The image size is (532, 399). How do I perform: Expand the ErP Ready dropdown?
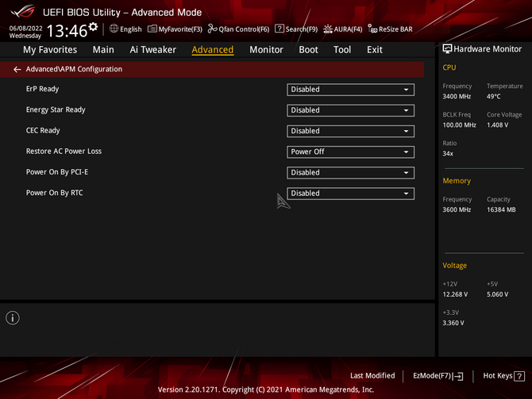click(x=350, y=90)
